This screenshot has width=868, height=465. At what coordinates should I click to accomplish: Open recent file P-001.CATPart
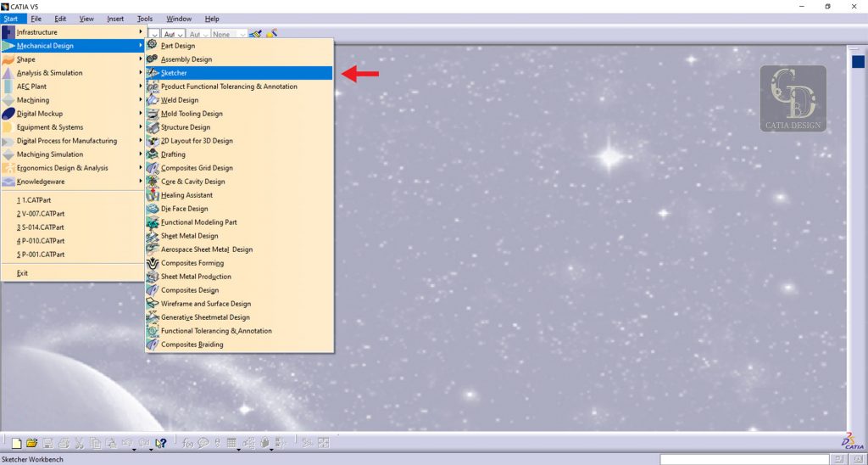[x=73, y=255]
